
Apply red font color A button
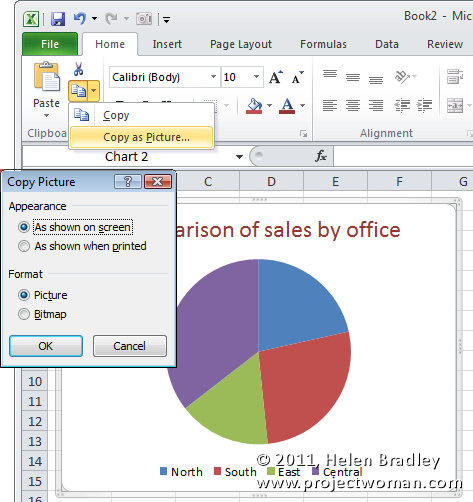[287, 106]
